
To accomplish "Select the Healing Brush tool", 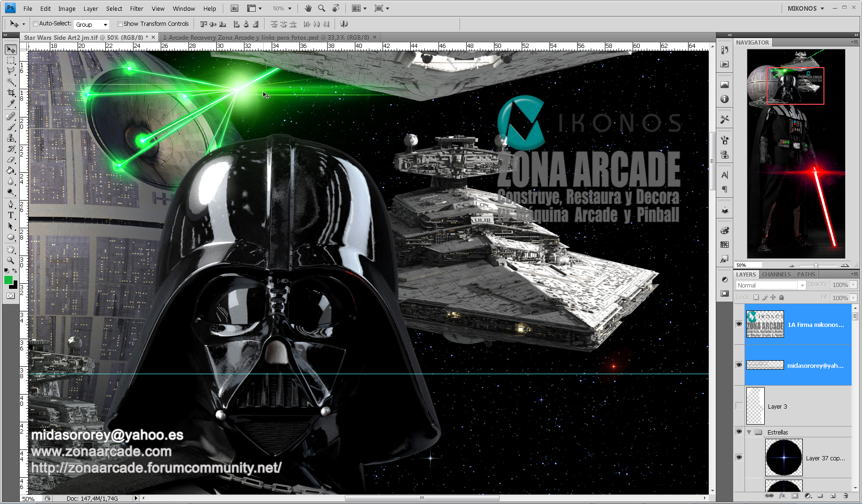I will (x=10, y=116).
